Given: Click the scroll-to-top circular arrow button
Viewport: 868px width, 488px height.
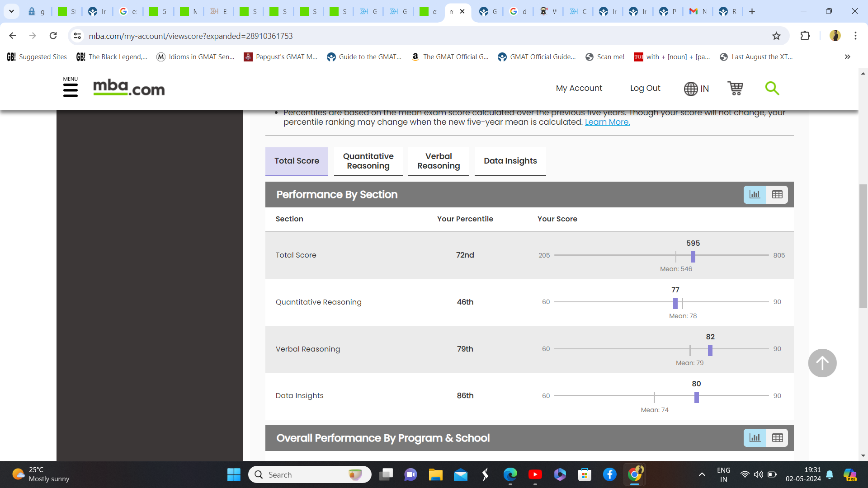Looking at the screenshot, I should tap(822, 362).
